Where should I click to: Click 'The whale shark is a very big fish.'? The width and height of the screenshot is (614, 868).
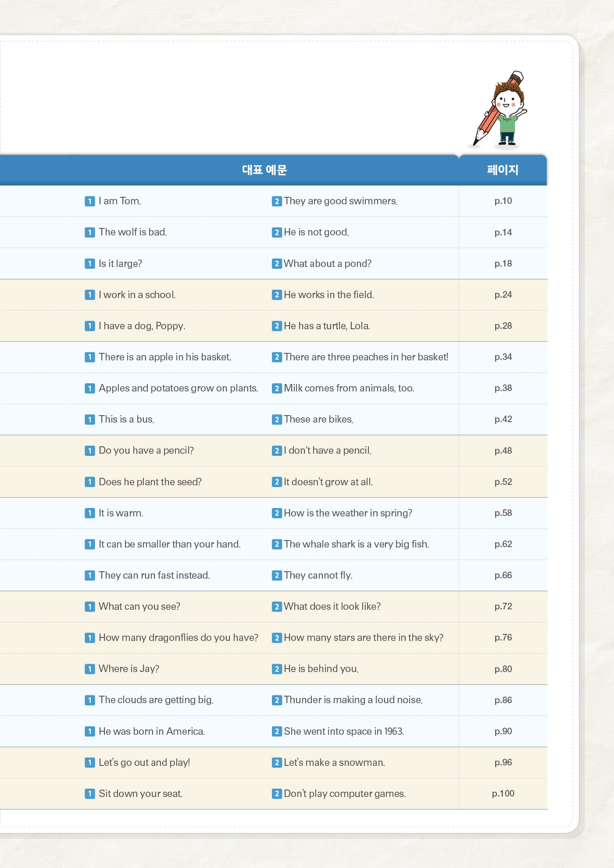[357, 544]
